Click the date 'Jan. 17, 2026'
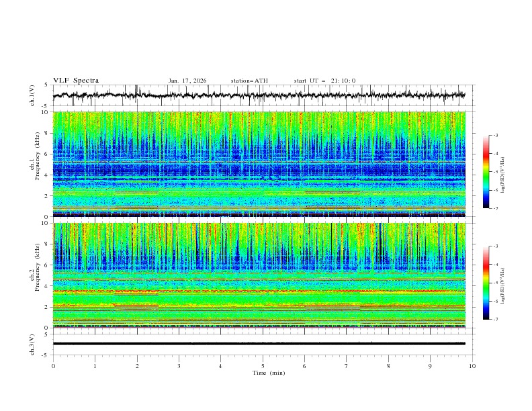 (187, 81)
